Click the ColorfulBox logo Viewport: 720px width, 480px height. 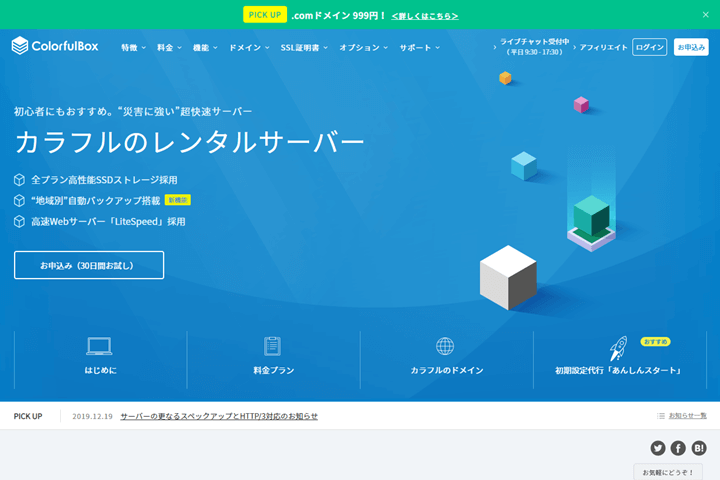click(x=55, y=46)
